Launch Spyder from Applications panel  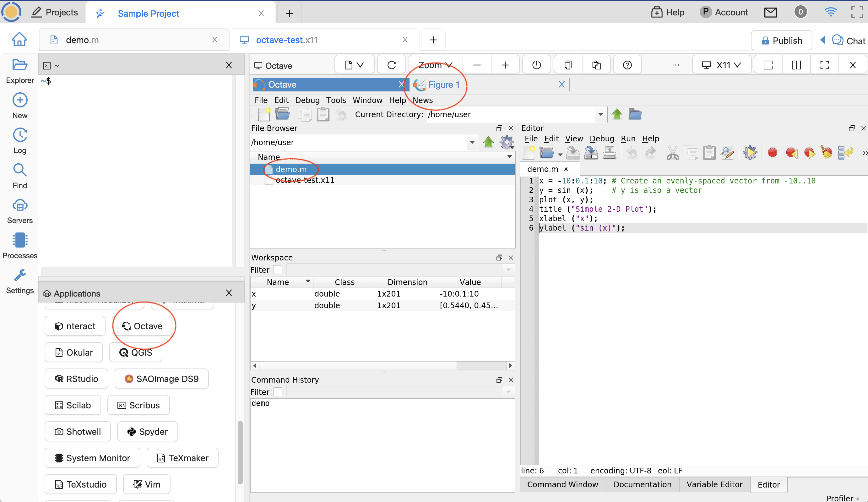147,432
